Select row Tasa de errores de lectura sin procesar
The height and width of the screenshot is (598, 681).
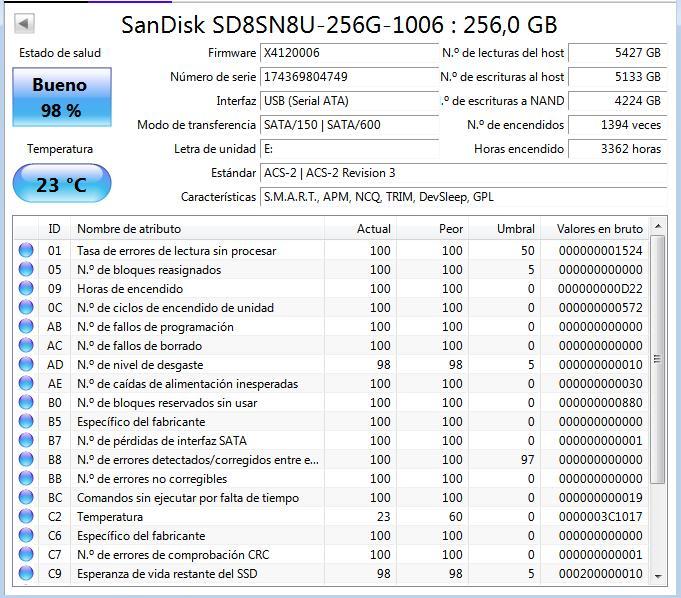tap(332, 251)
